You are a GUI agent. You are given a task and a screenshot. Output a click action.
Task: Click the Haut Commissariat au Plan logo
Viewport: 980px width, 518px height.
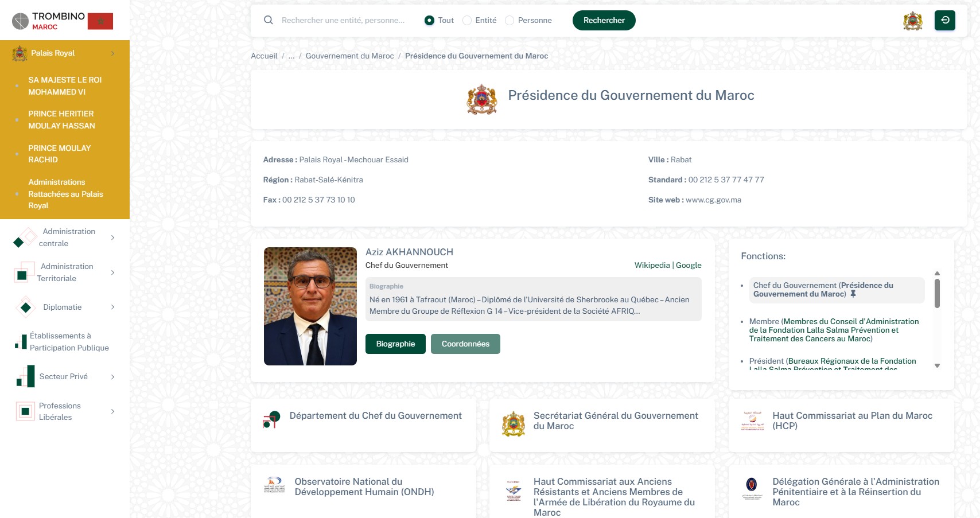[x=752, y=420]
